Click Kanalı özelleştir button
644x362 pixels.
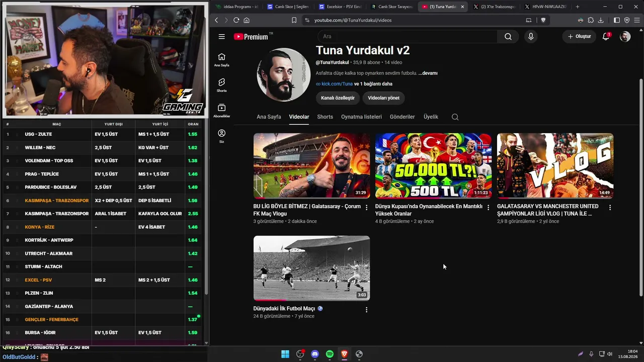[338, 98]
